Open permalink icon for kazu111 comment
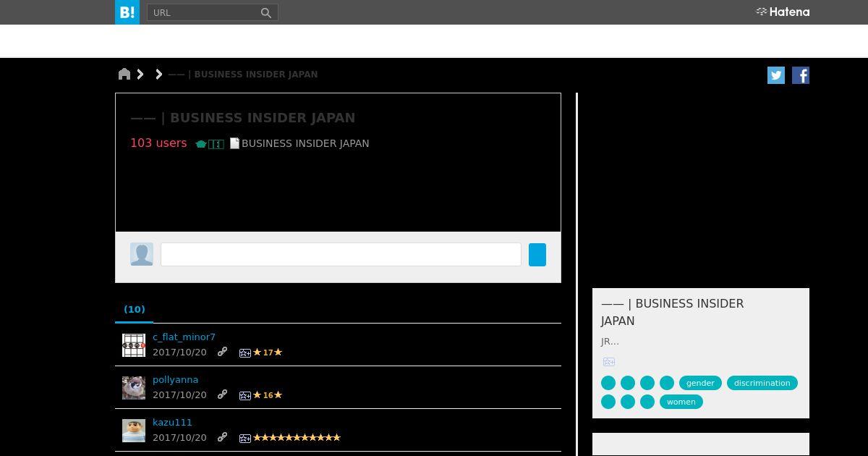This screenshot has width=868, height=456. click(223, 437)
